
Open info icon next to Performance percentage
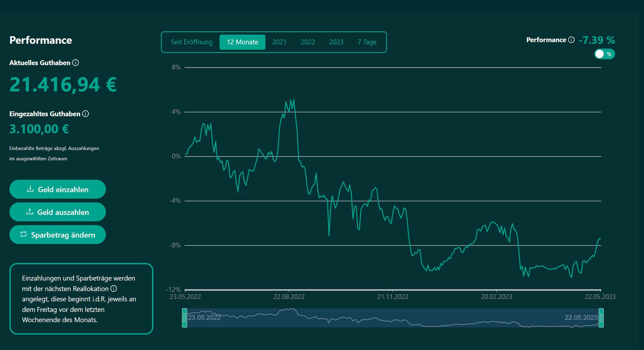point(571,40)
